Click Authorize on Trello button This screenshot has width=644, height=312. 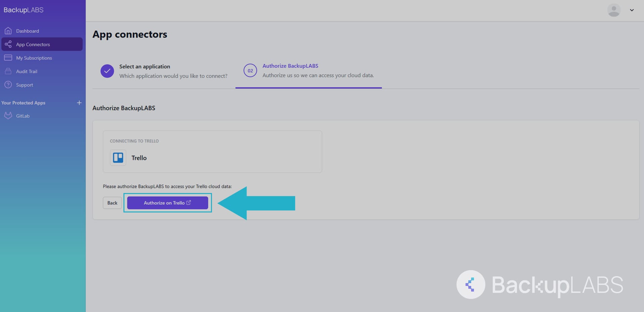click(167, 203)
